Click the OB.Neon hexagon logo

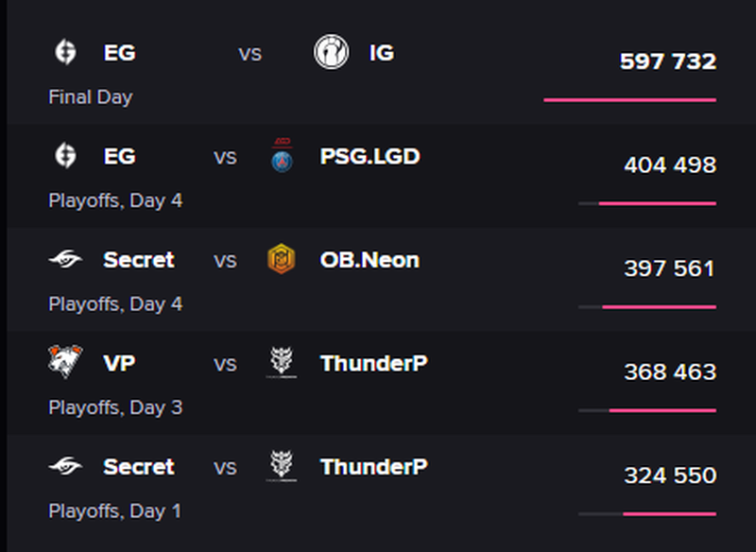(x=282, y=259)
